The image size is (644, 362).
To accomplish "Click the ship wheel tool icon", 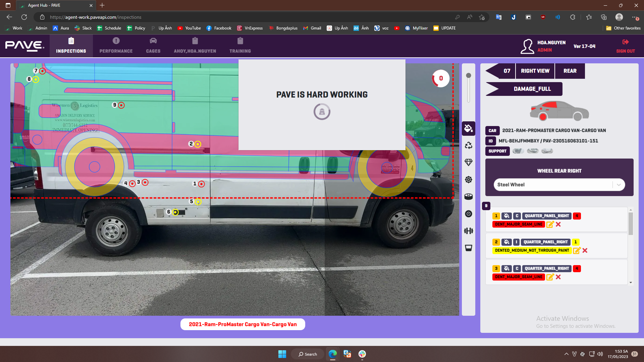I will click(469, 180).
